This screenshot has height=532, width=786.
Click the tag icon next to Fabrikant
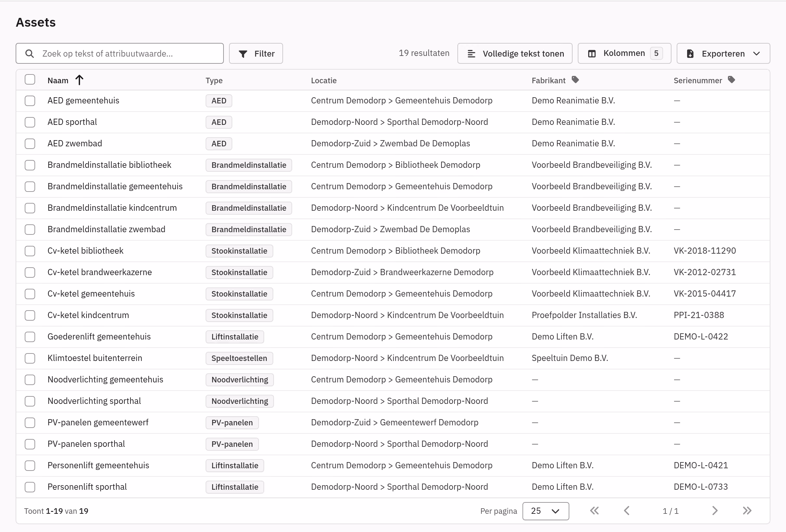point(575,80)
